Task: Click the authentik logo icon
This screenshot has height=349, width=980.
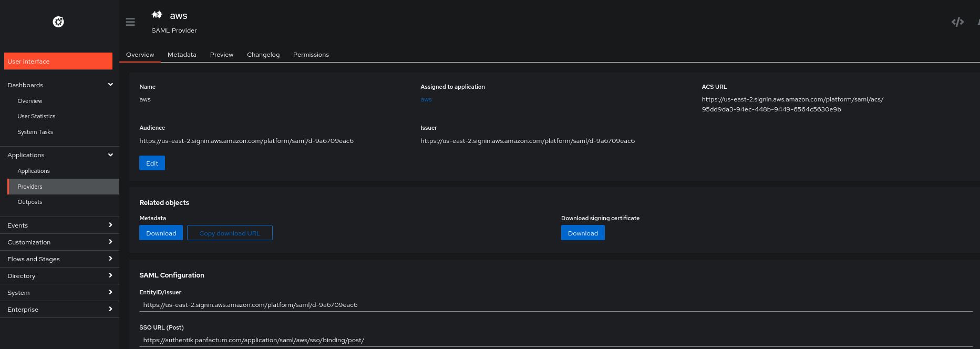Action: click(58, 22)
